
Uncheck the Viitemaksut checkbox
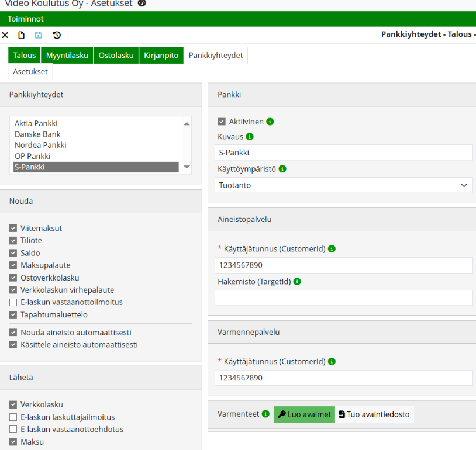[13, 229]
